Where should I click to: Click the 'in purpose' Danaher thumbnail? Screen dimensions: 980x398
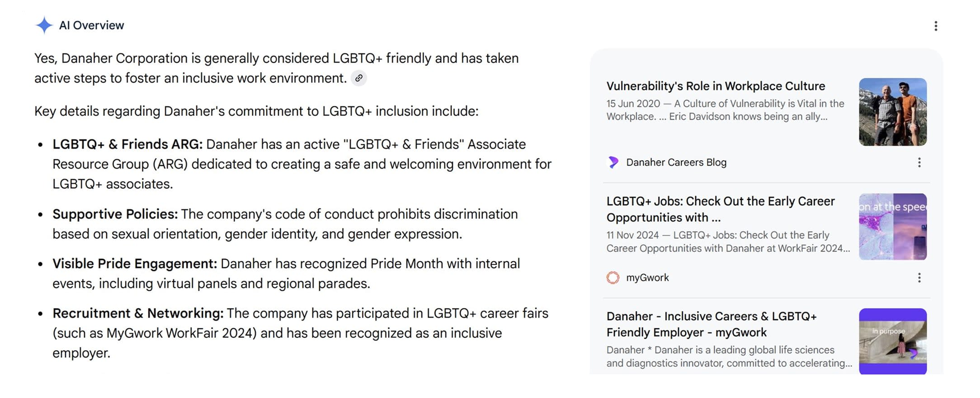pos(893,341)
